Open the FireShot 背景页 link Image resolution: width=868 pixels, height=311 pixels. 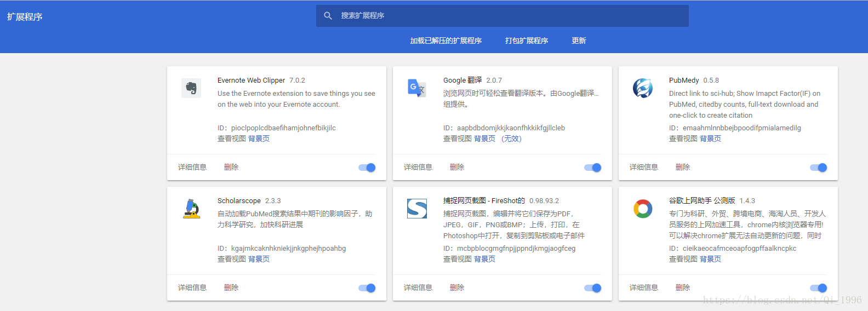pos(485,259)
